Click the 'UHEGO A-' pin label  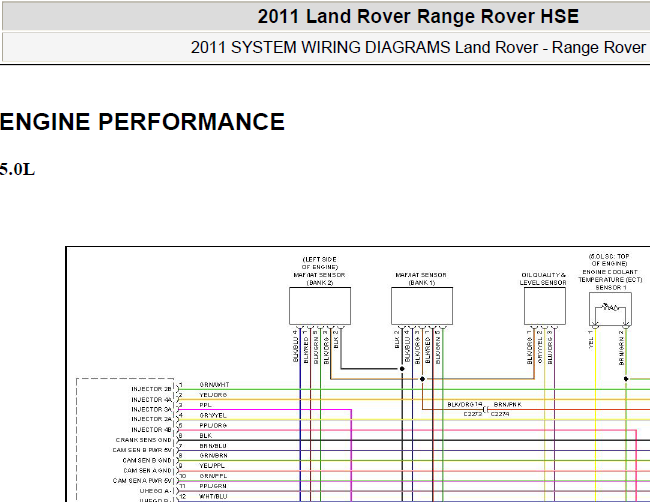tap(156, 491)
